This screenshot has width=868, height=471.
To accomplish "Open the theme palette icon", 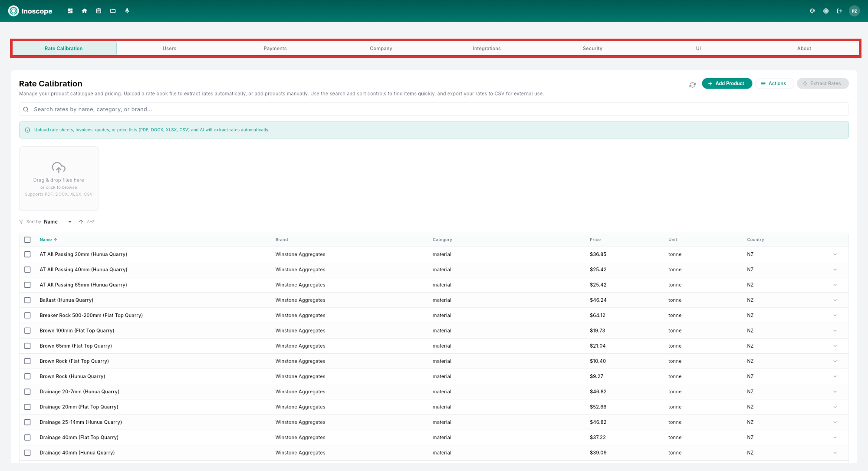I will point(812,11).
